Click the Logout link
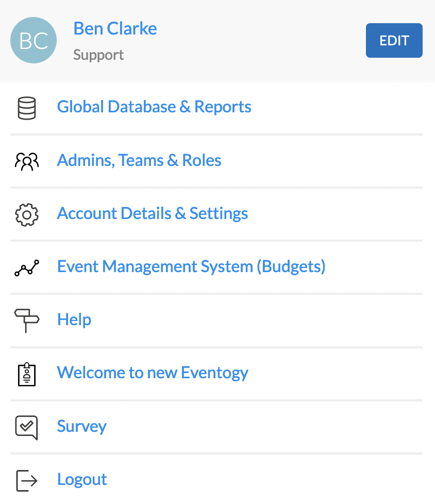Image resolution: width=435 pixels, height=504 pixels. 82,479
